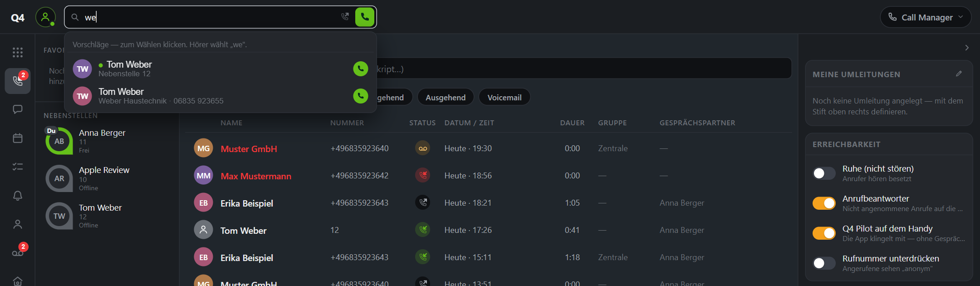Edit Meine Umleitungen with the pencil icon

point(959,74)
